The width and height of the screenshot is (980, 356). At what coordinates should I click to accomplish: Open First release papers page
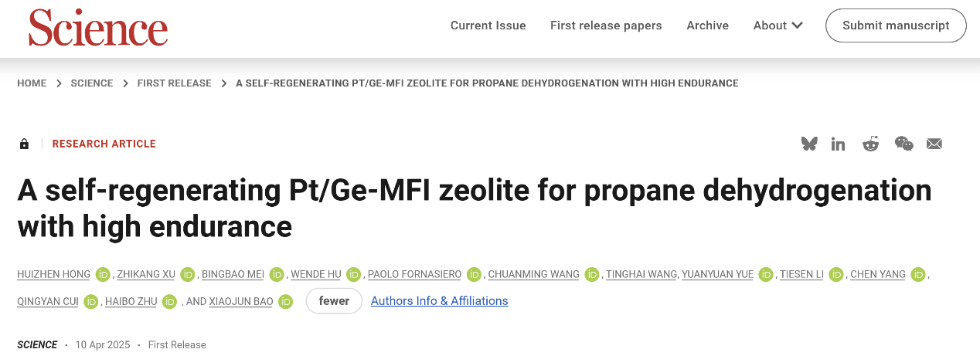click(606, 25)
